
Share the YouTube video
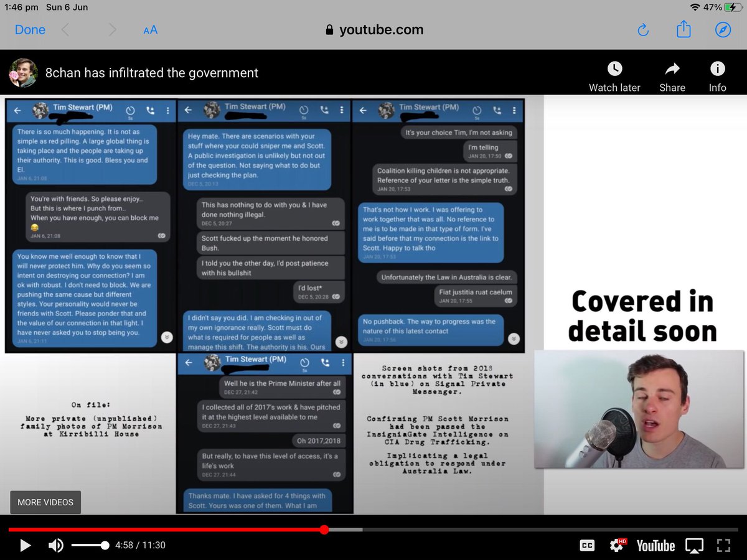(672, 77)
